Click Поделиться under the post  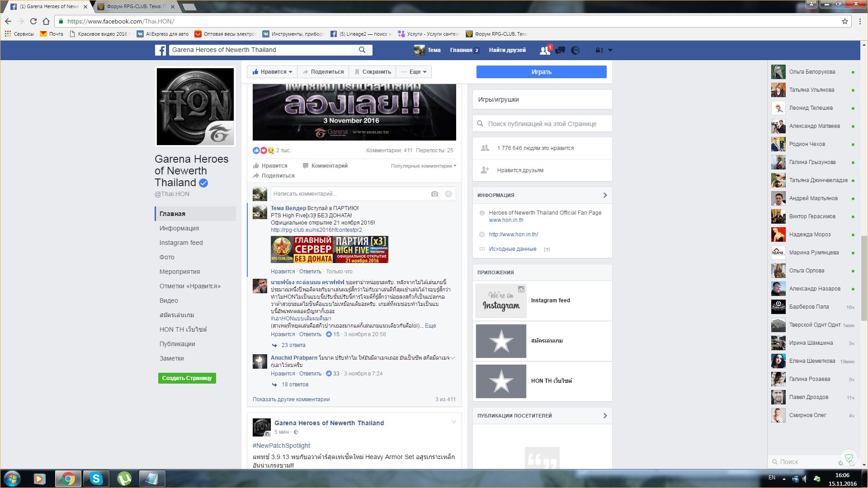point(274,176)
